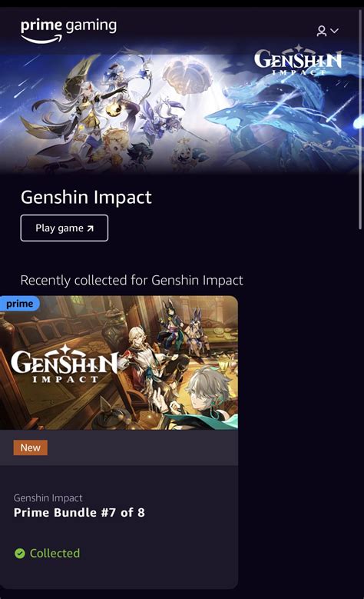
Task: Click the Recently collected for Genshin Impact heading
Action: click(x=131, y=280)
